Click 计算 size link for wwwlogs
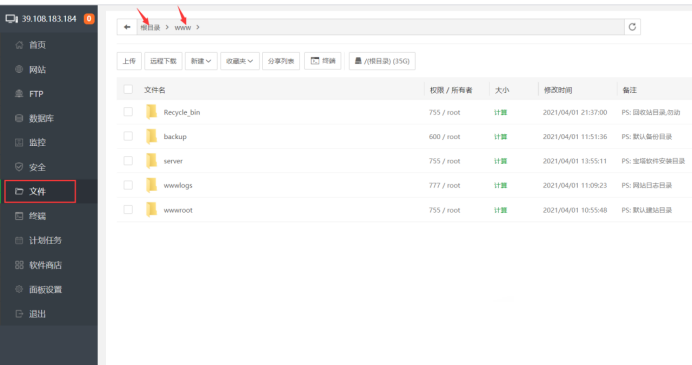This screenshot has width=692, height=365. pos(500,185)
